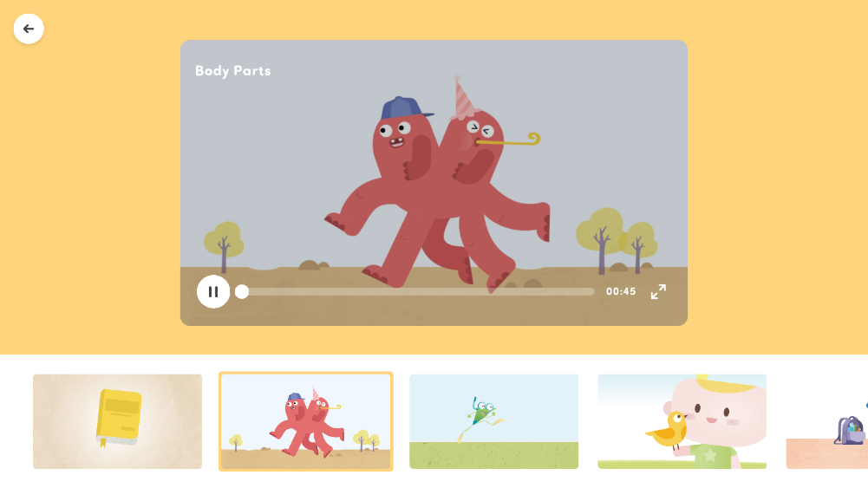Select the red monsters thumbnail

305,421
